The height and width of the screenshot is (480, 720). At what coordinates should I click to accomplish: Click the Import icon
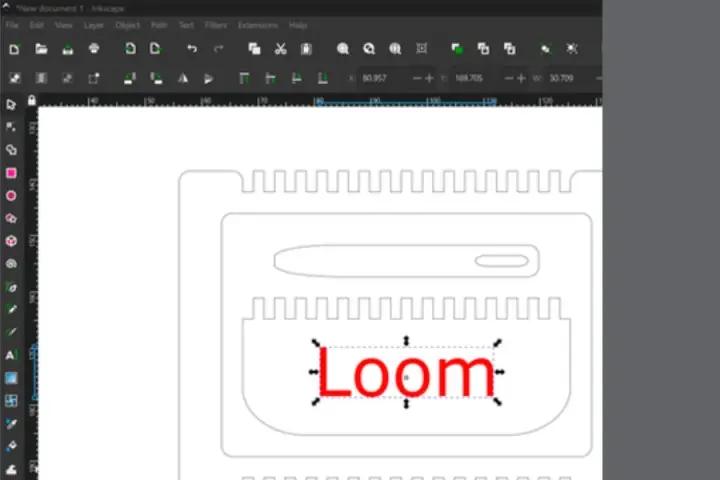coord(130,49)
